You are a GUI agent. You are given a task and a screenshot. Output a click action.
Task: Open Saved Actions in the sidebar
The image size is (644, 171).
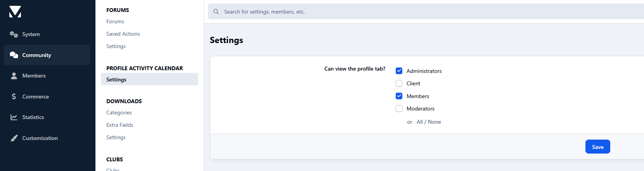[123, 34]
